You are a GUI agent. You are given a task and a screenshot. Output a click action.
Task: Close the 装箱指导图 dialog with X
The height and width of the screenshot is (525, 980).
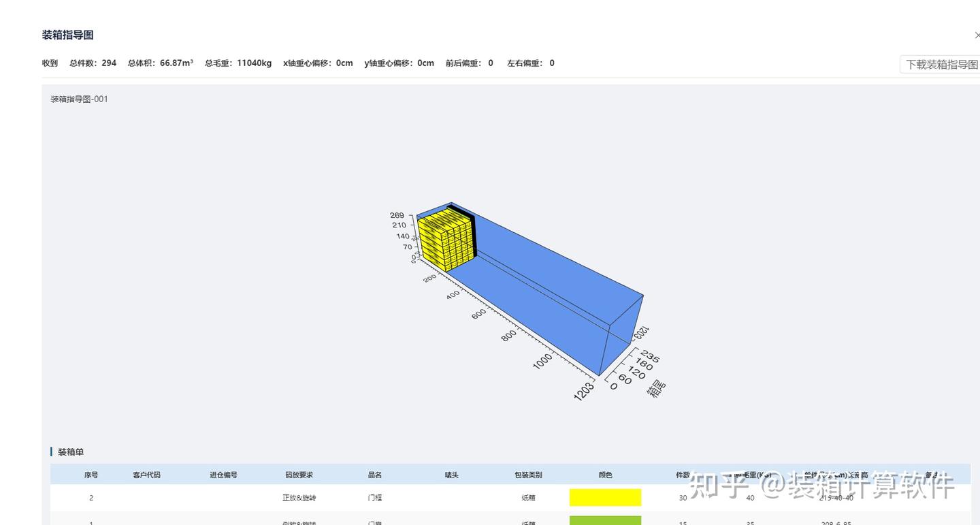pos(977,35)
